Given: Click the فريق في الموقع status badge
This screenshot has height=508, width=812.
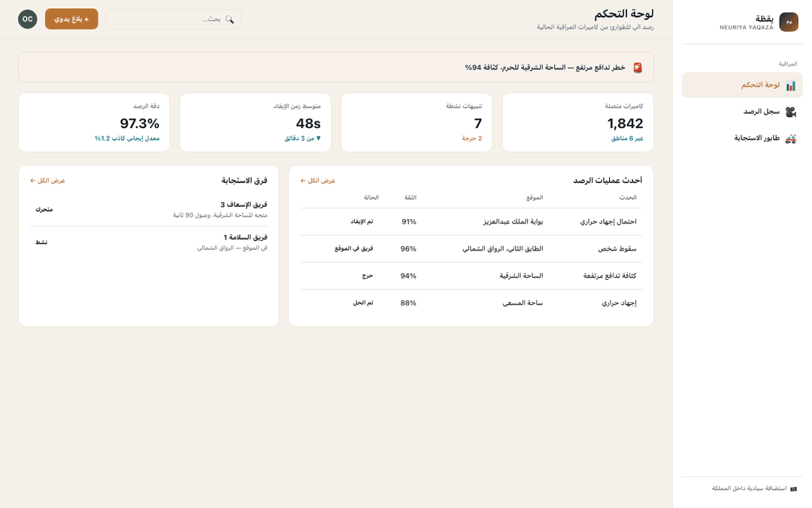Looking at the screenshot, I should (353, 249).
